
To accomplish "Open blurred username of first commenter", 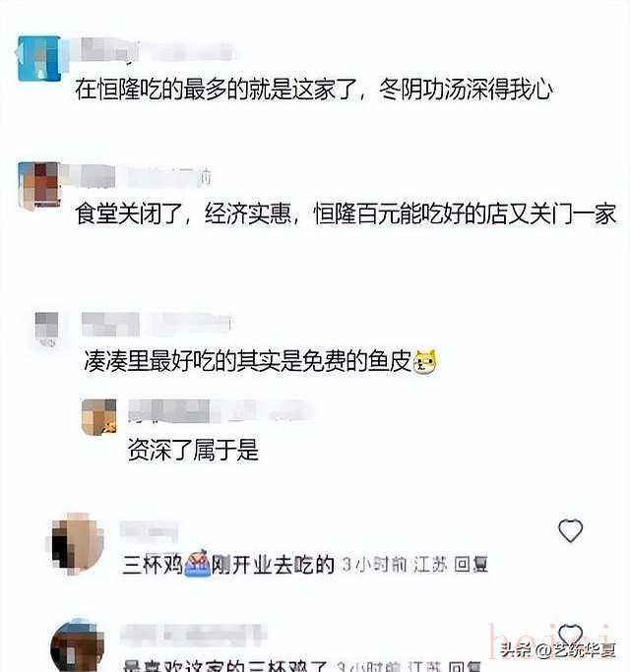I will 157,51.
